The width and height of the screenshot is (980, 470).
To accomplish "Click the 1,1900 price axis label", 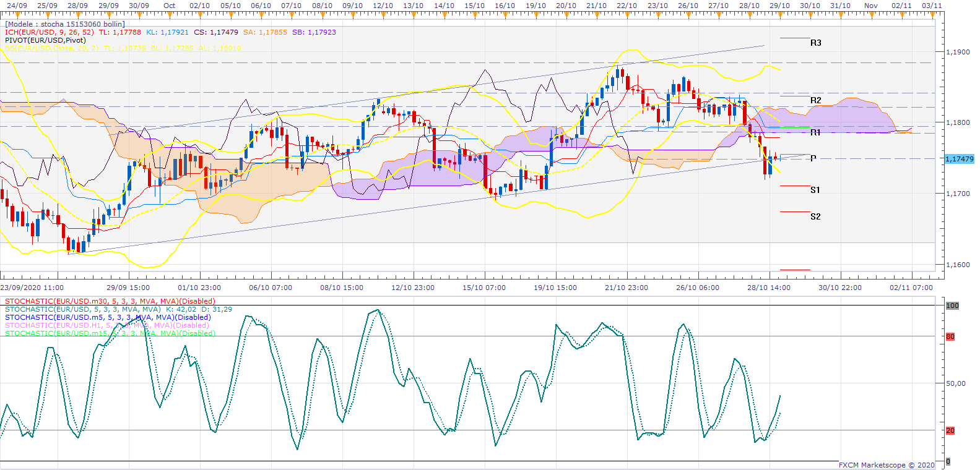I will (958, 52).
